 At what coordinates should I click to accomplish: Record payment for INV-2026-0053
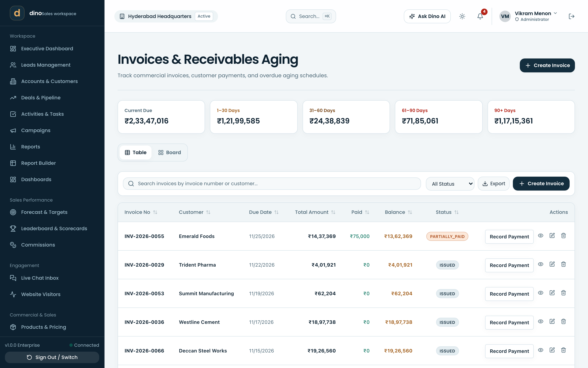[509, 294]
